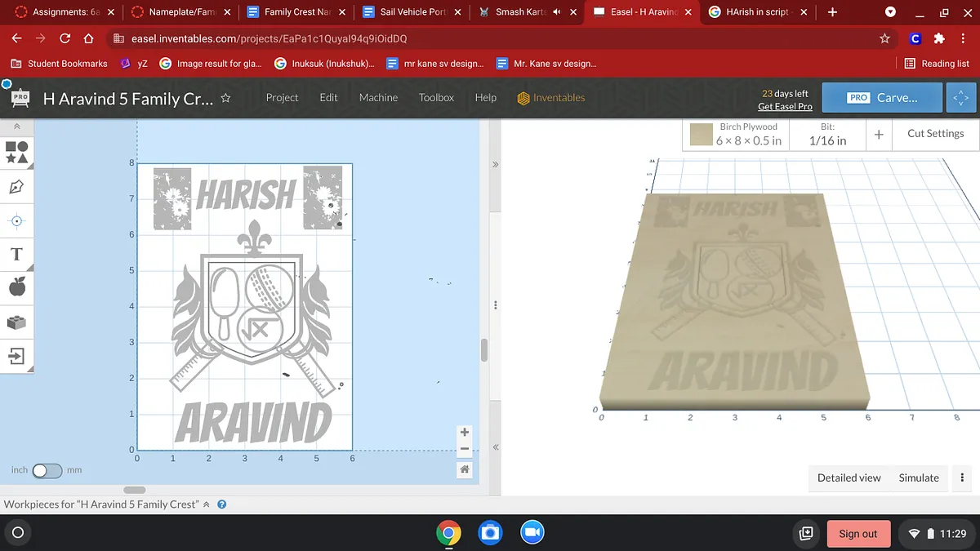Open the Apps brick icon
Viewport: 980px width, 551px height.
(x=17, y=322)
